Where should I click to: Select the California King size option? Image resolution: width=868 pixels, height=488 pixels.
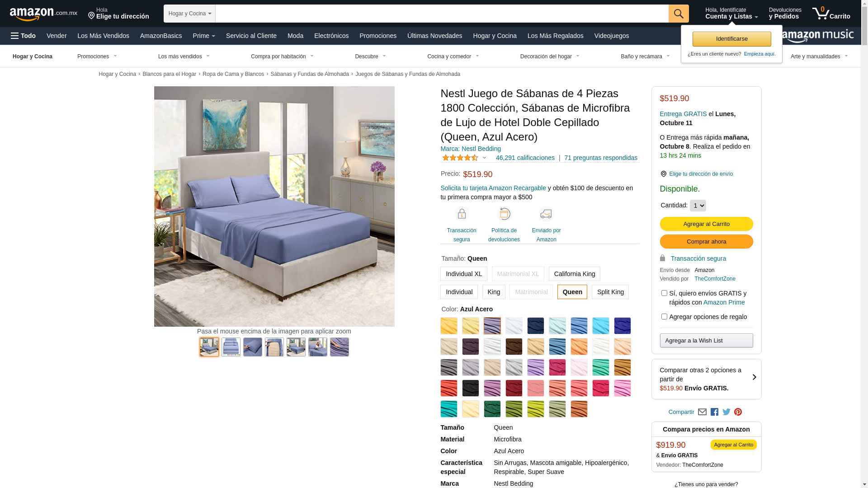coord(575,274)
